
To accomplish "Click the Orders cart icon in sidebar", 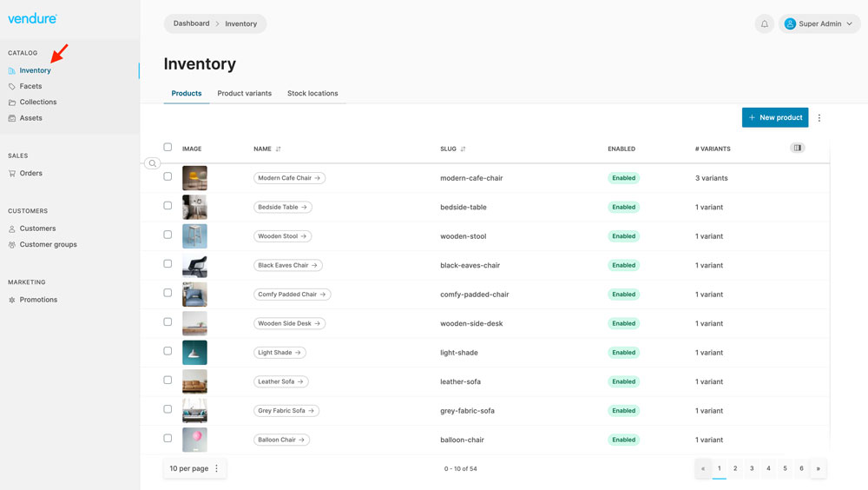I will click(x=12, y=174).
